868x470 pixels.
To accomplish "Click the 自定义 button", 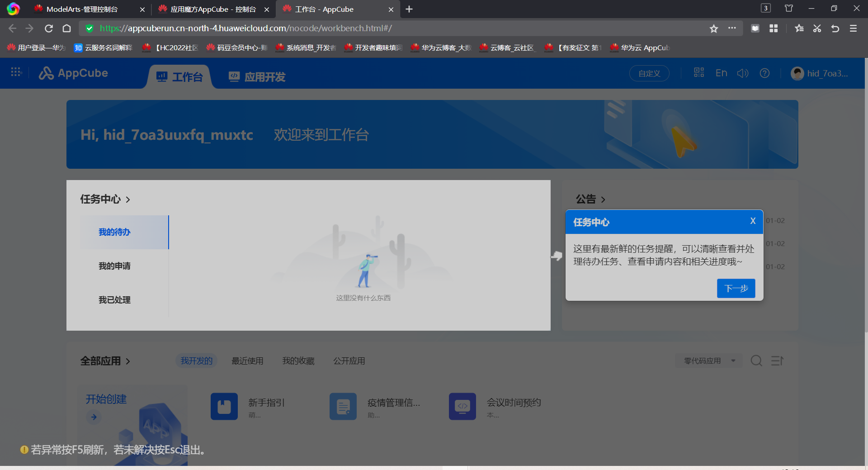I will pyautogui.click(x=649, y=73).
